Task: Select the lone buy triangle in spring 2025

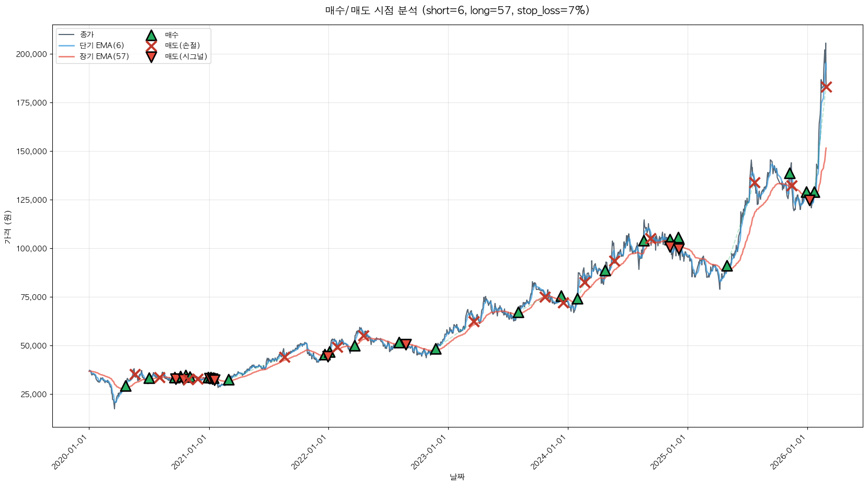Action: click(727, 267)
